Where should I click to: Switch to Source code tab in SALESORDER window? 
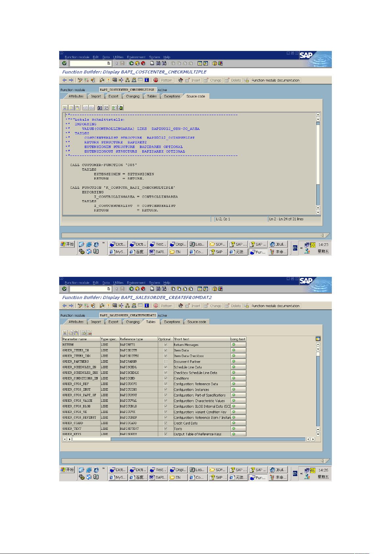(197, 322)
